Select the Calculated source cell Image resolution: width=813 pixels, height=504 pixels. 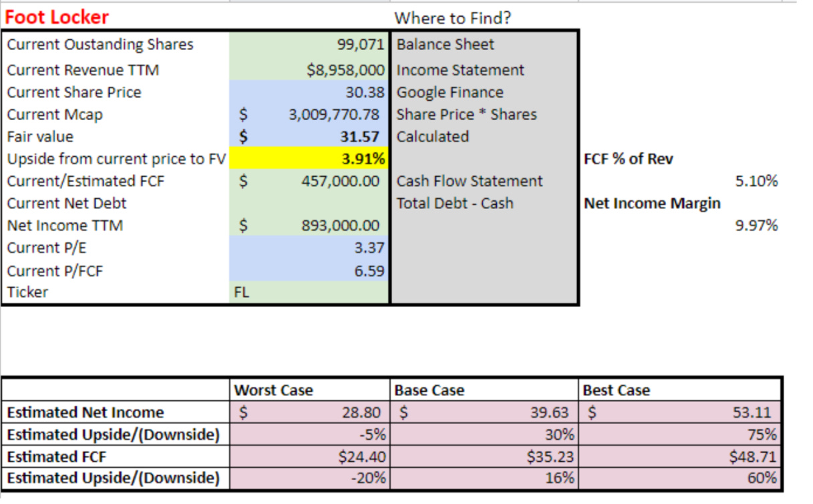tap(484, 136)
